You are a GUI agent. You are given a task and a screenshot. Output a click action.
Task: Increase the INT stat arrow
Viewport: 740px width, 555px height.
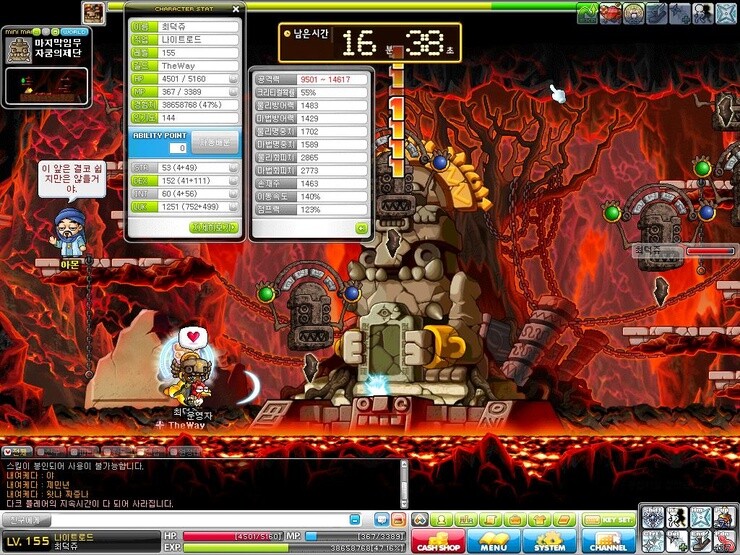tap(233, 194)
